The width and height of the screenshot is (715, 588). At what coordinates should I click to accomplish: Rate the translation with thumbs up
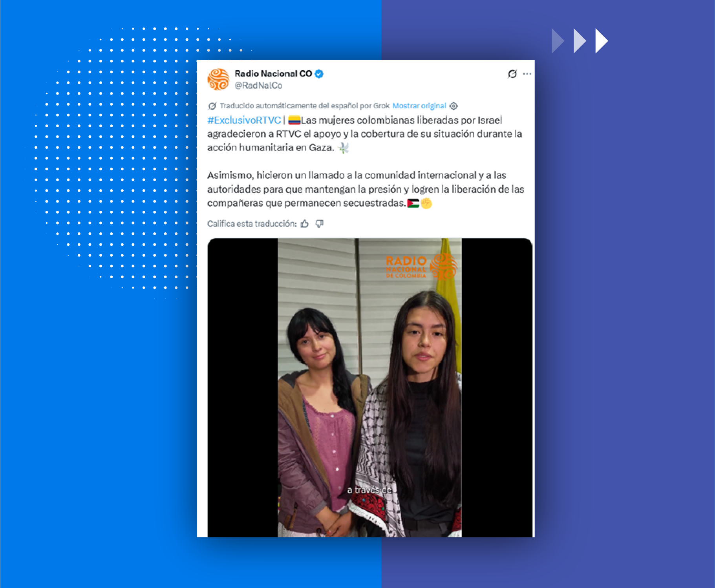pos(304,224)
